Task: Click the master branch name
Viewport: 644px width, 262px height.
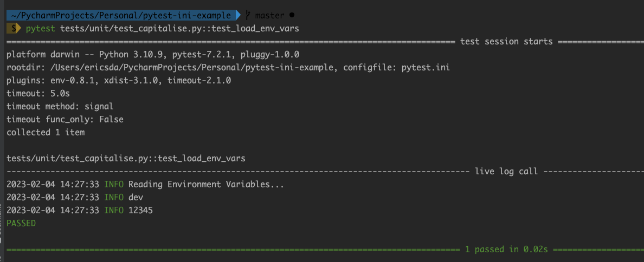Action: click(x=269, y=15)
